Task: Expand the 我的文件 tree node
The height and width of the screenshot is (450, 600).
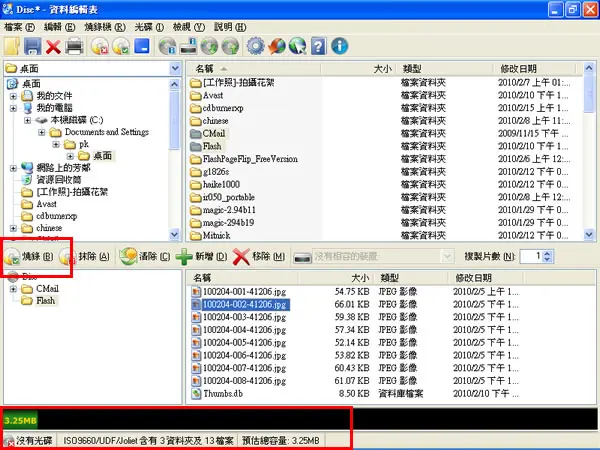Action: [13, 96]
